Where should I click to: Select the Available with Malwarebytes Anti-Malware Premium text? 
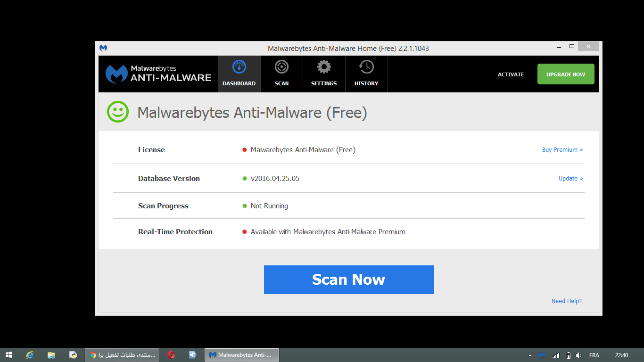(328, 232)
